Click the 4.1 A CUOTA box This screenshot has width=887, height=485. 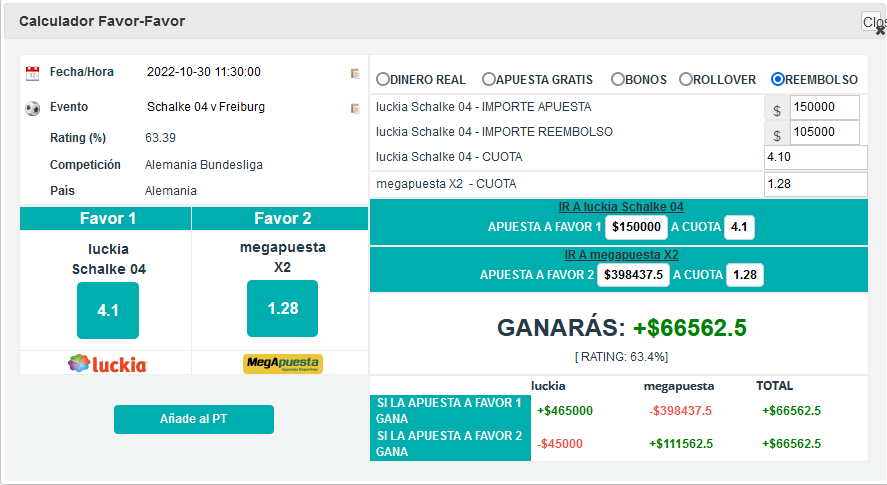click(x=739, y=227)
